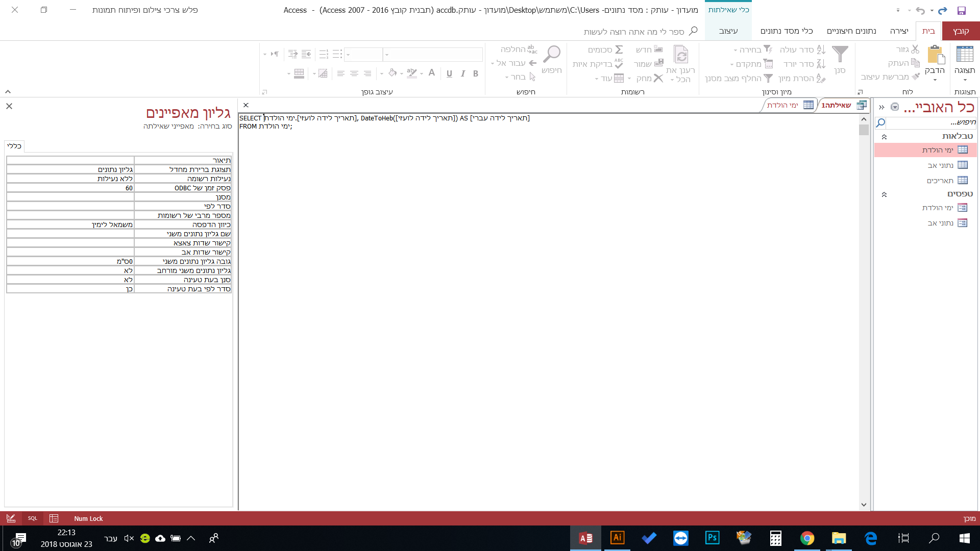The image size is (980, 551).
Task: Open the Create (יצירה) ribbon tab
Action: (x=899, y=31)
